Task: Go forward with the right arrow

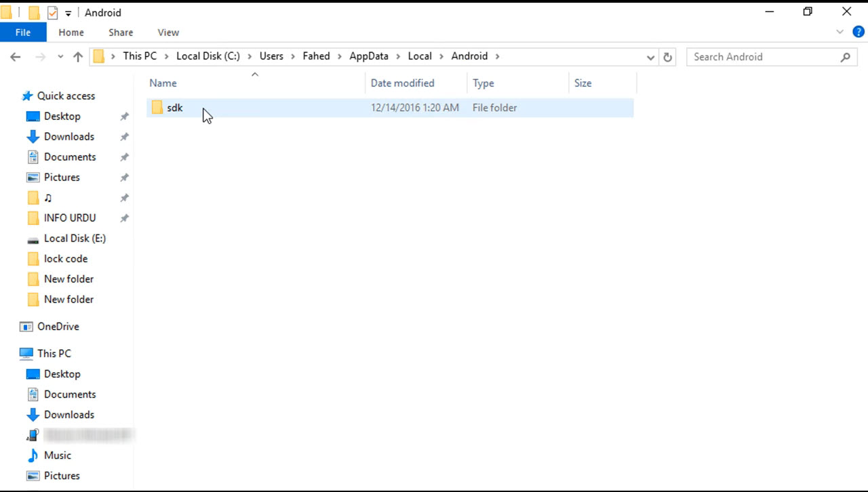Action: point(40,57)
